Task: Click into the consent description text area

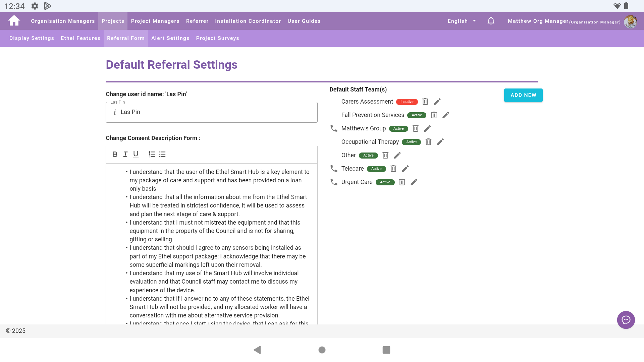Action: pyautogui.click(x=212, y=244)
